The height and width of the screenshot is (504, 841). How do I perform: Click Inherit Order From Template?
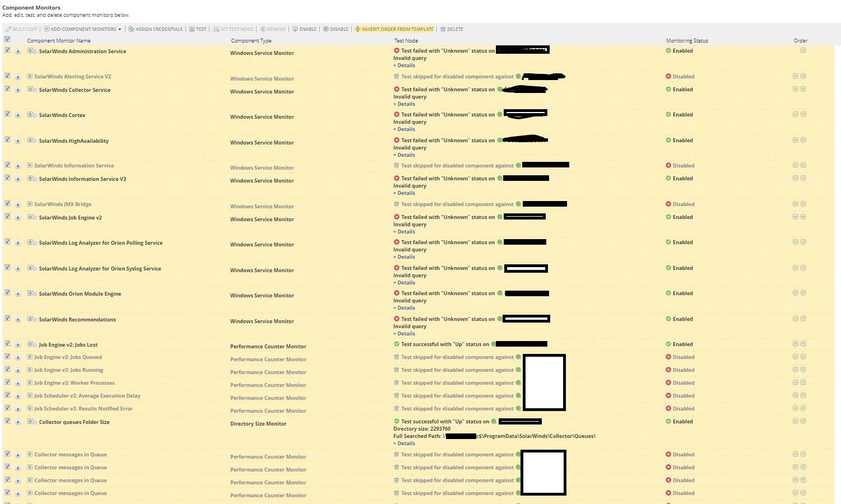point(394,29)
